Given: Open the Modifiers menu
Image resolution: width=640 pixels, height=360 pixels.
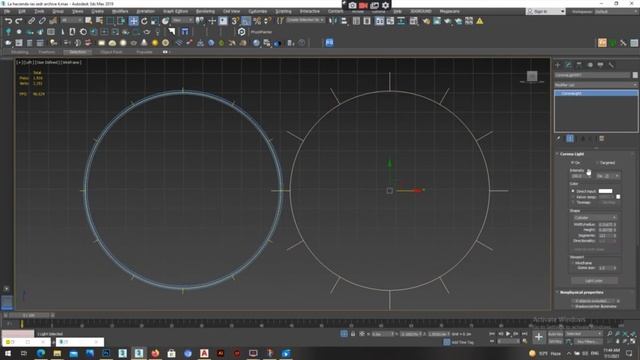Looking at the screenshot, I should coord(120,11).
